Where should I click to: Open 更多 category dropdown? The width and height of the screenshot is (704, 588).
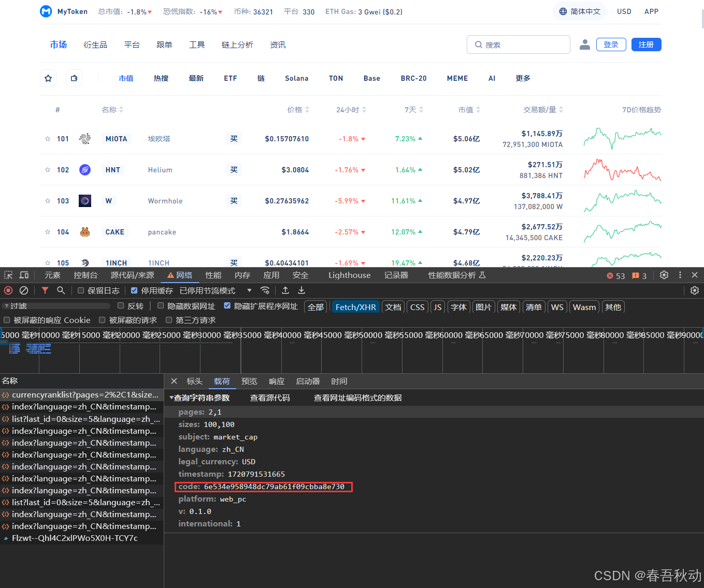523,78
